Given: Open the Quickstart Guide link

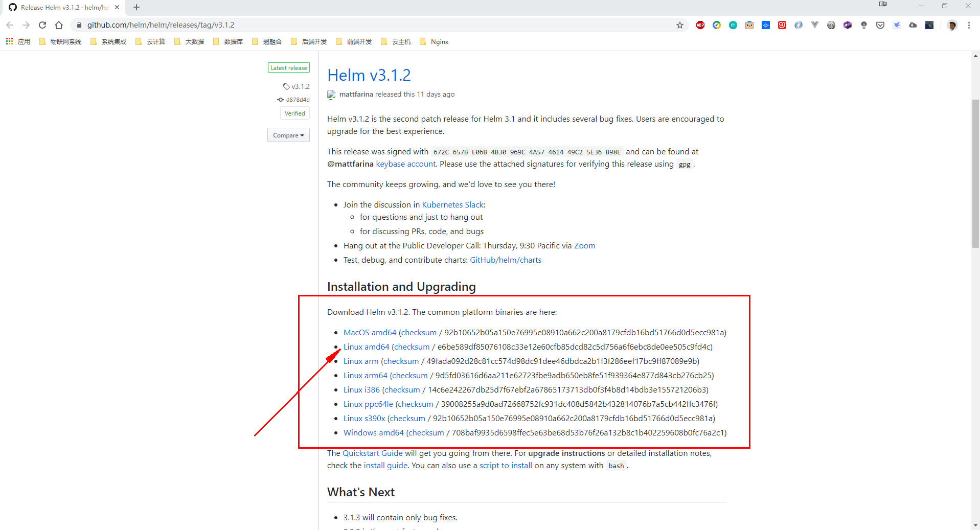Looking at the screenshot, I should pos(372,453).
